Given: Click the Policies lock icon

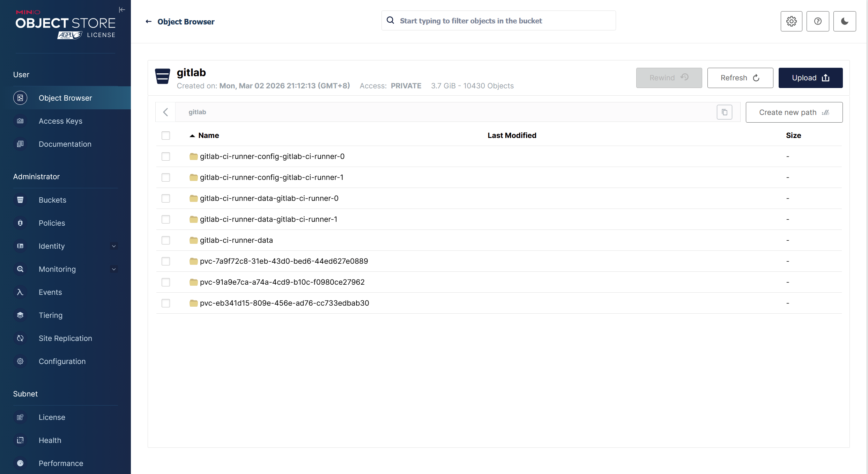Looking at the screenshot, I should point(20,223).
